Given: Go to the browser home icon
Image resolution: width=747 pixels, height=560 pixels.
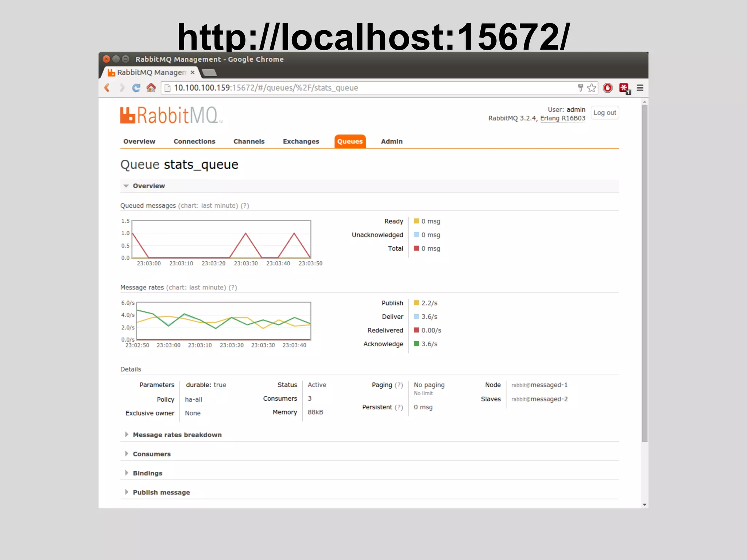Looking at the screenshot, I should 151,88.
